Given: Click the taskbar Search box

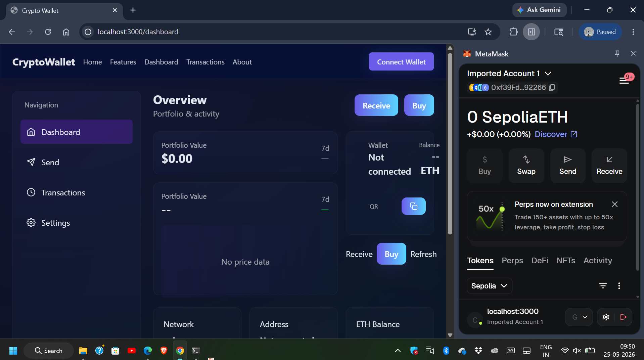Looking at the screenshot, I should [49, 351].
